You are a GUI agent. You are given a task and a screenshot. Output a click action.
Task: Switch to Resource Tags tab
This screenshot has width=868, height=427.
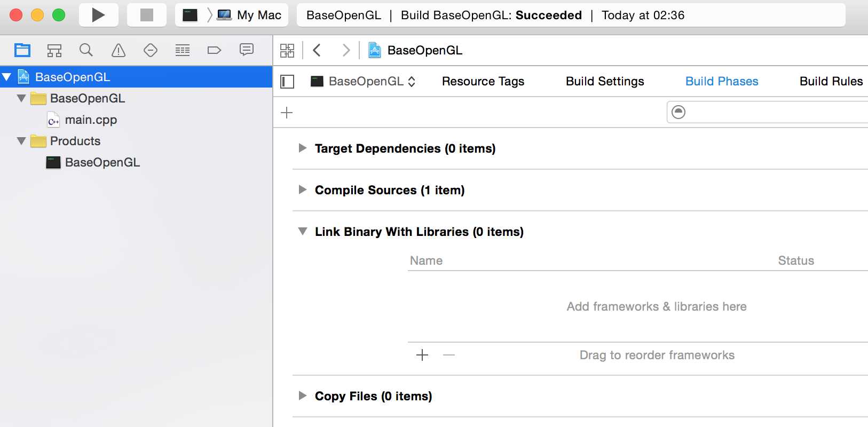(x=483, y=81)
